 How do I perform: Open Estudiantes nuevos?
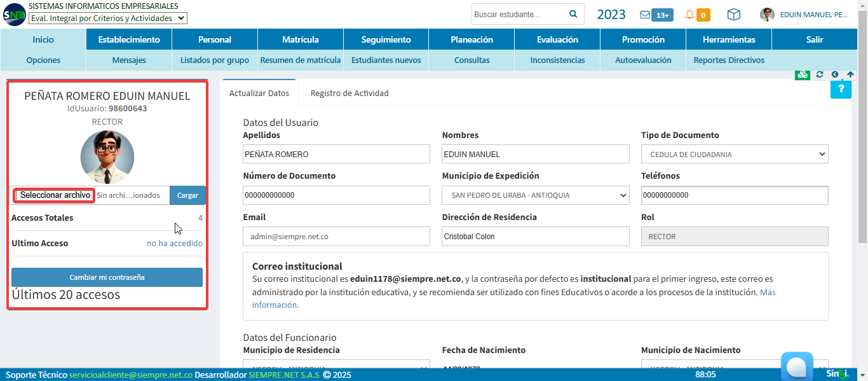pos(386,60)
